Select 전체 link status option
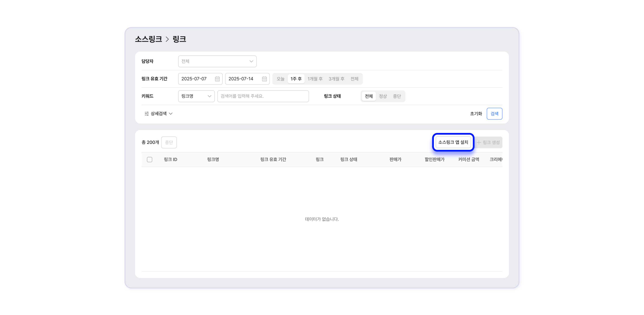644x315 pixels. pyautogui.click(x=369, y=96)
